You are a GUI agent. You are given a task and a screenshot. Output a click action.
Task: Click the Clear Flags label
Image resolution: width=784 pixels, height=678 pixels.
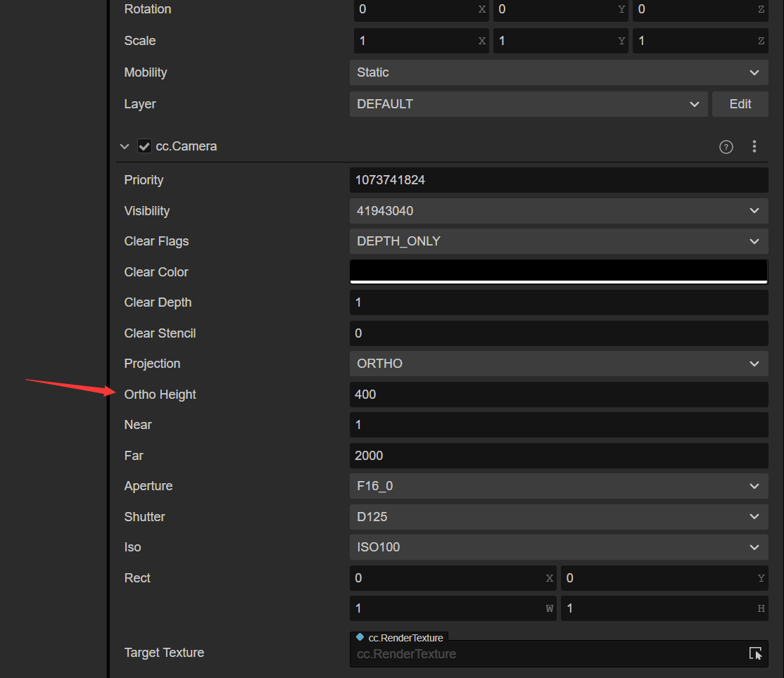tap(156, 241)
